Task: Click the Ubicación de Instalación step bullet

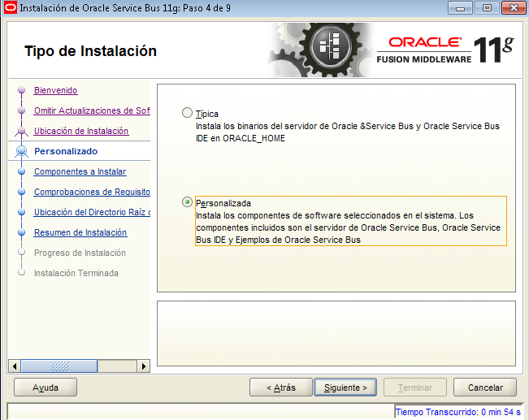Action: [22, 131]
